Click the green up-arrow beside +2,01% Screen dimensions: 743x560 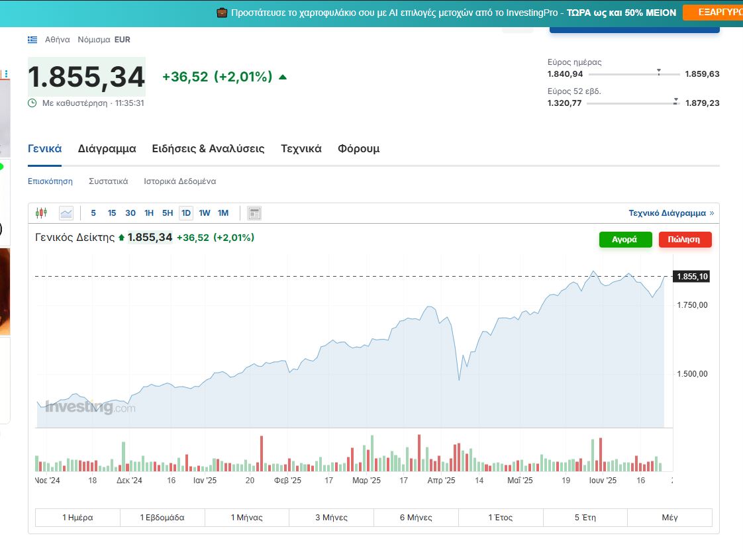[283, 77]
